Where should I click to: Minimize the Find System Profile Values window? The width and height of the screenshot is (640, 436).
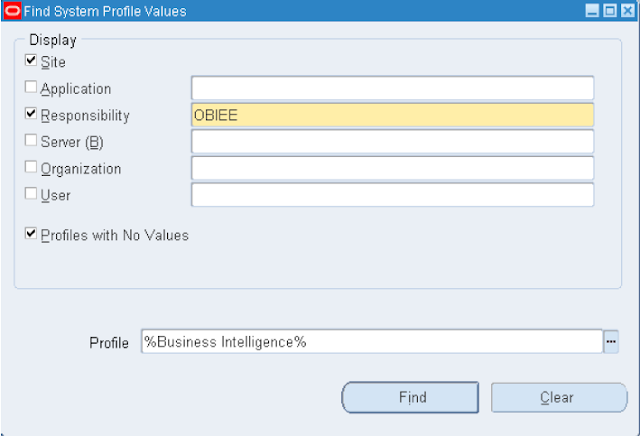tap(593, 11)
